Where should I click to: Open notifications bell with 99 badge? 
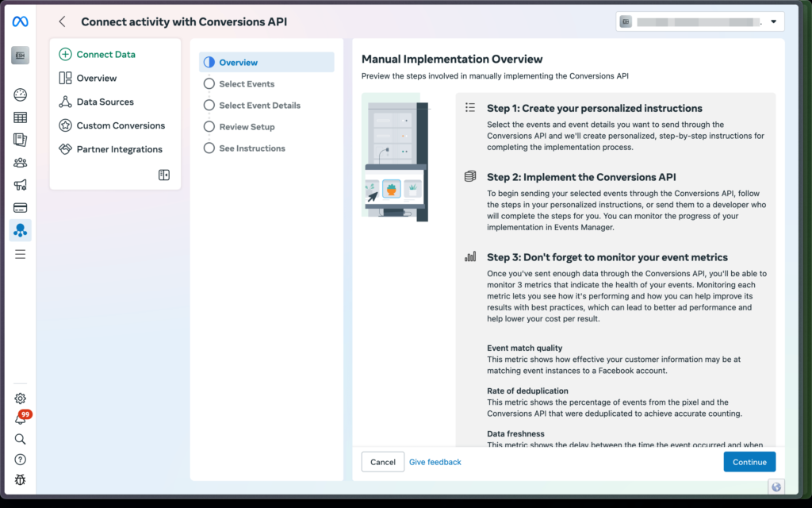click(21, 418)
